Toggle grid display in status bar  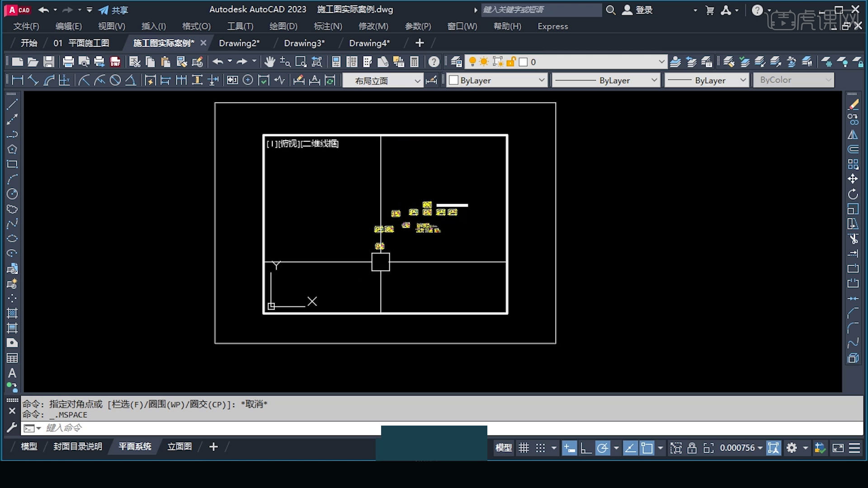(524, 448)
